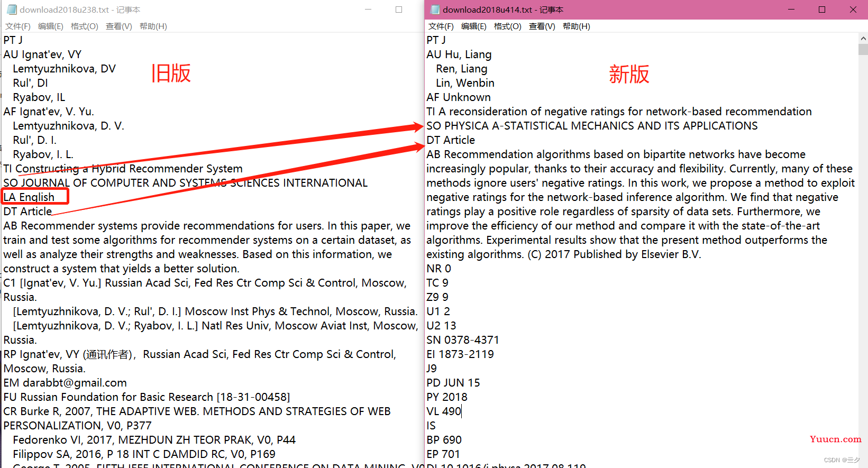Image resolution: width=868 pixels, height=468 pixels.
Task: Maximize the download2018u238.txt window
Action: pos(399,10)
